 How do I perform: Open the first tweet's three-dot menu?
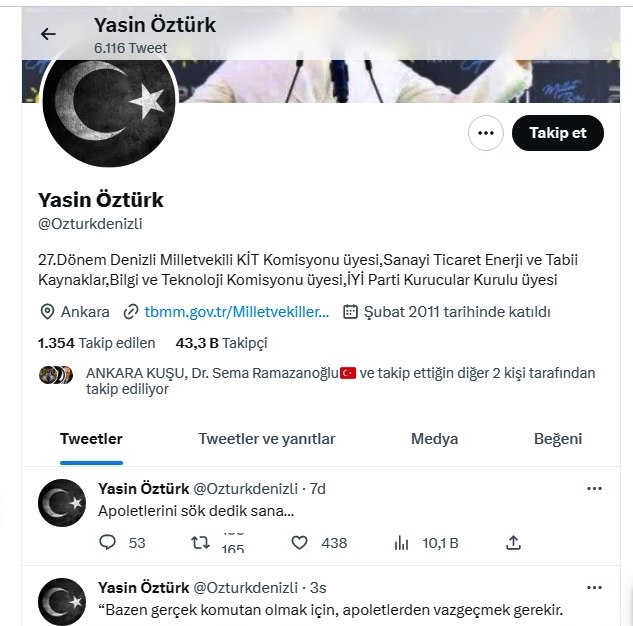point(594,489)
